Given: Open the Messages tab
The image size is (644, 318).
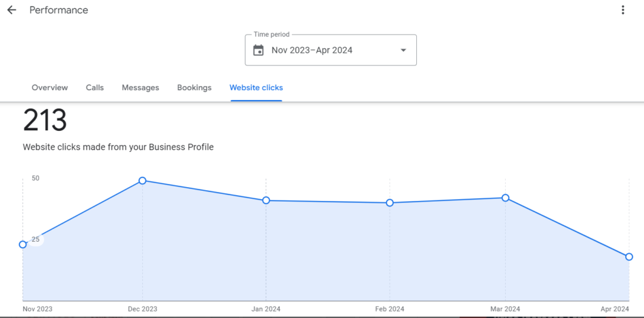Looking at the screenshot, I should pyautogui.click(x=140, y=88).
